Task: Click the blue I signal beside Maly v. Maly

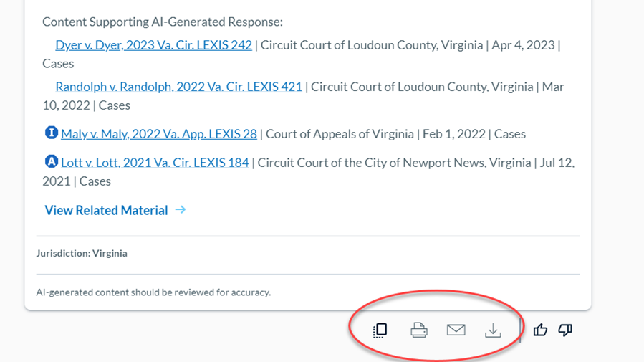Action: click(x=52, y=133)
